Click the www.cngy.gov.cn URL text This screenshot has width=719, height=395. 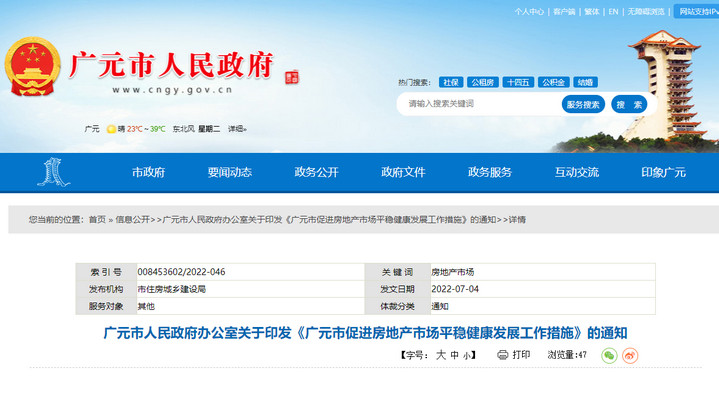click(x=172, y=90)
